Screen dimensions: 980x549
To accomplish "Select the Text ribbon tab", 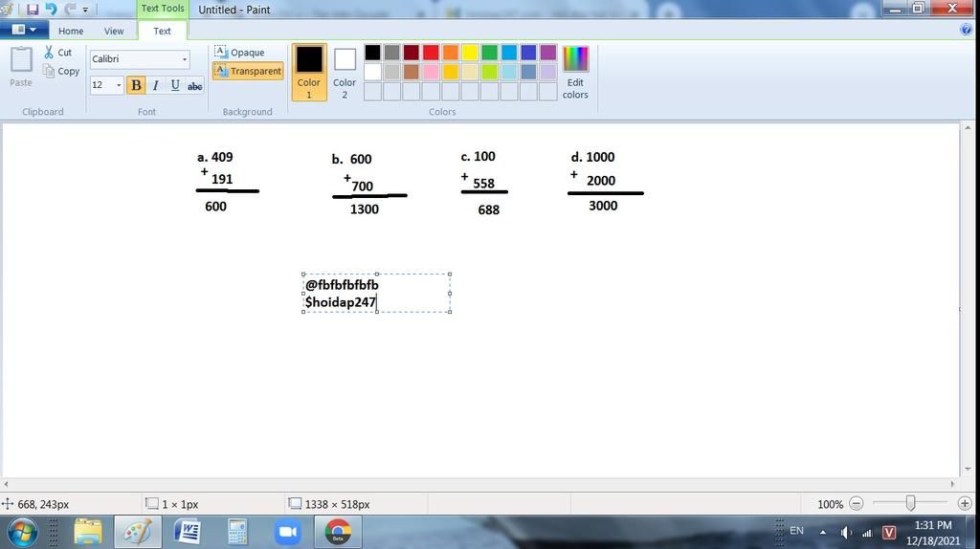I will 162,31.
